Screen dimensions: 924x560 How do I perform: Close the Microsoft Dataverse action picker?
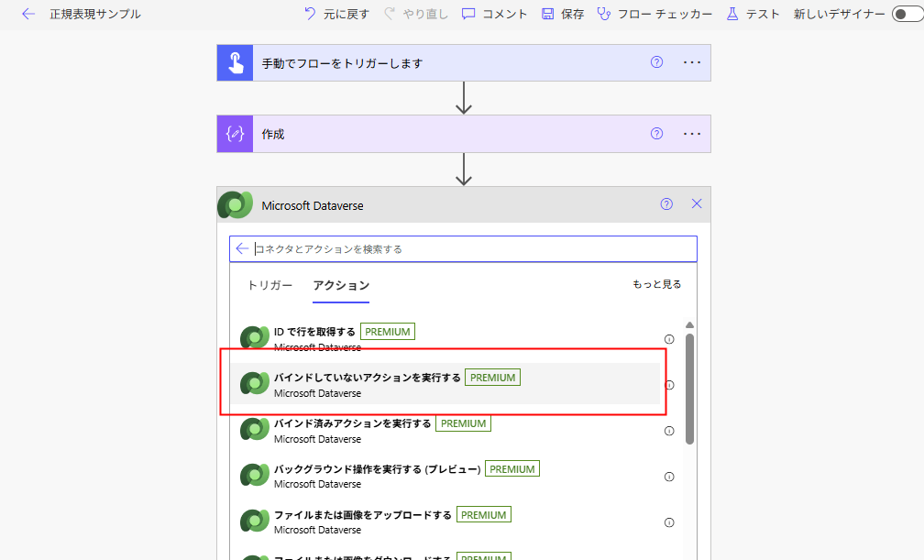pyautogui.click(x=697, y=204)
